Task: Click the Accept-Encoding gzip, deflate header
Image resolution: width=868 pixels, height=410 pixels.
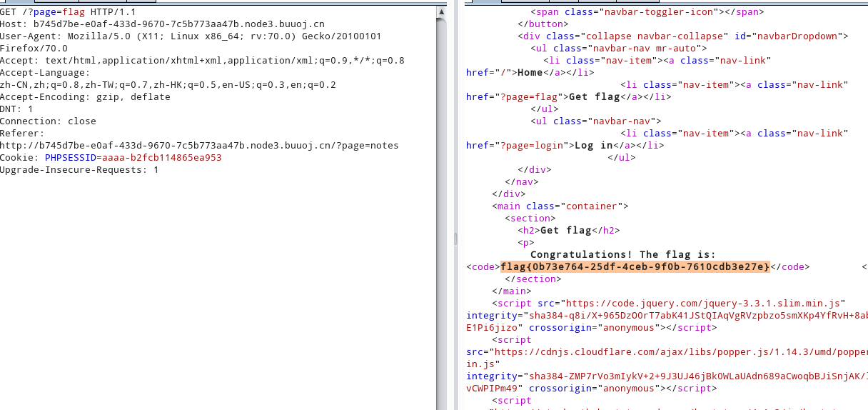Action: (85, 97)
